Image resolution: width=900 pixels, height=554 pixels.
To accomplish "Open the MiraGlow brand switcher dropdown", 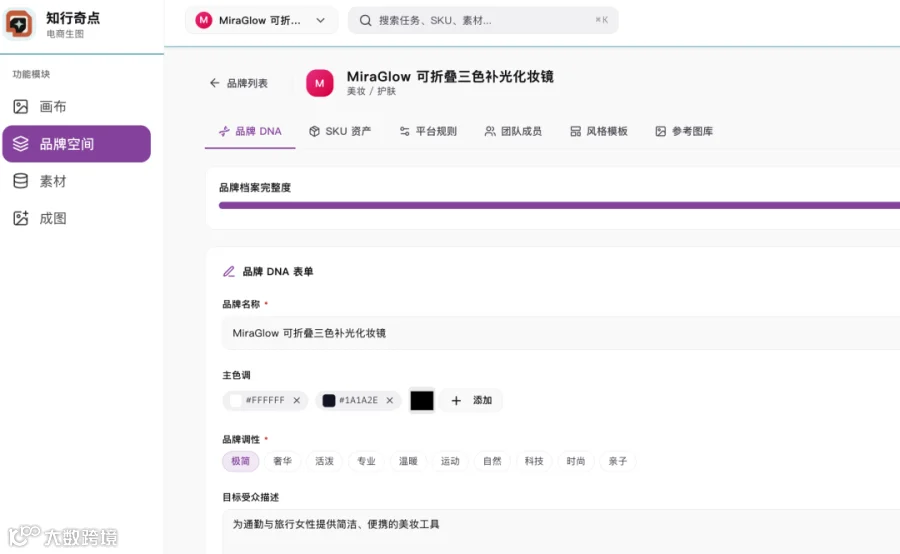I will [261, 20].
